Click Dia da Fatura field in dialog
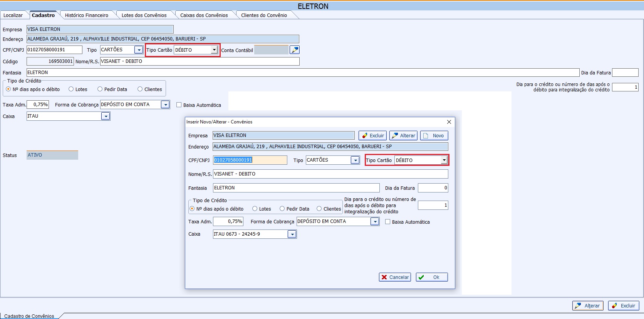Screen dimensions: 644x319 point(433,188)
